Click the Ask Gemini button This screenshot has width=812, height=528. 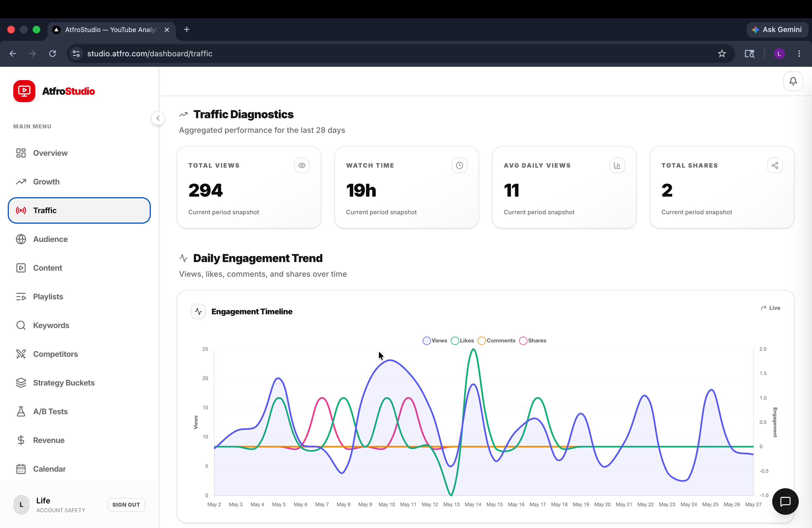(777, 30)
